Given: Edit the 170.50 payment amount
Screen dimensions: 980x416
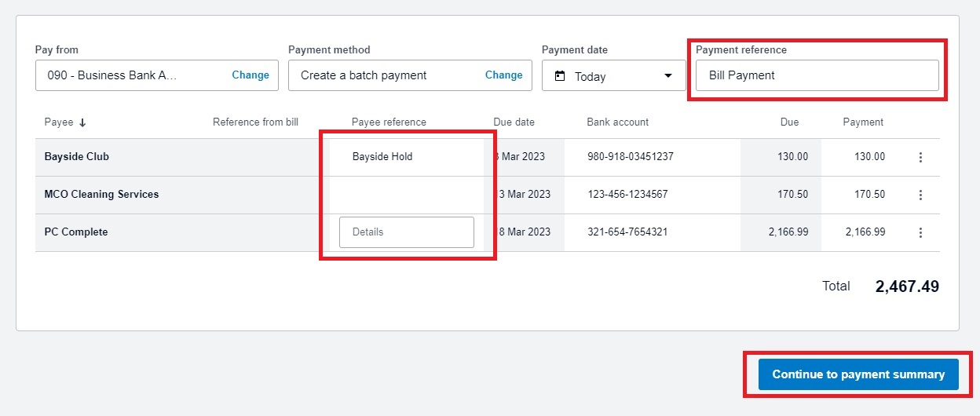Looking at the screenshot, I should [869, 195].
